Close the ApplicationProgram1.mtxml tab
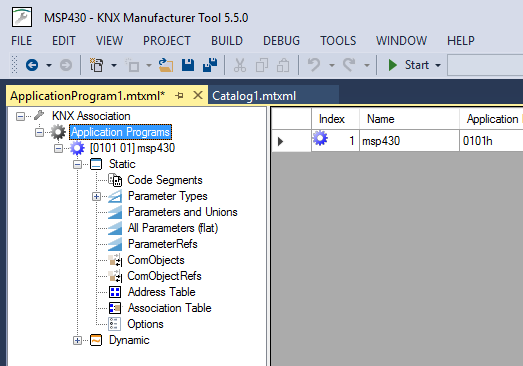The image size is (523, 366). (x=198, y=95)
